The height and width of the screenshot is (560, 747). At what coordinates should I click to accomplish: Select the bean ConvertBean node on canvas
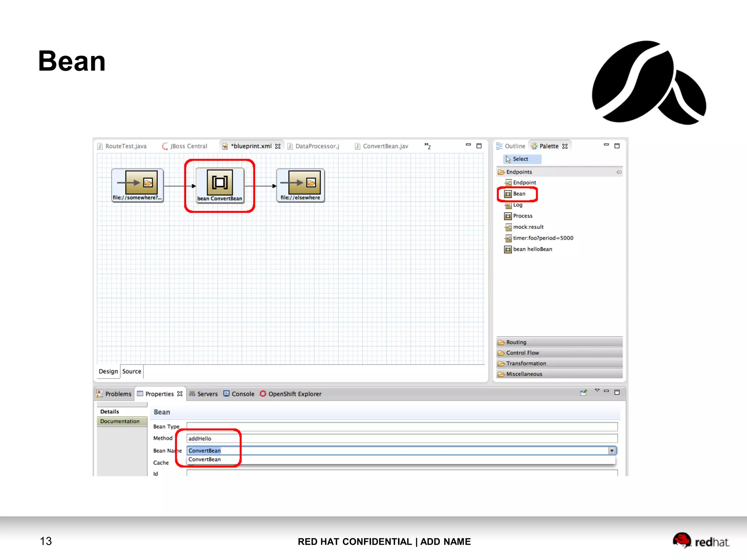point(220,185)
